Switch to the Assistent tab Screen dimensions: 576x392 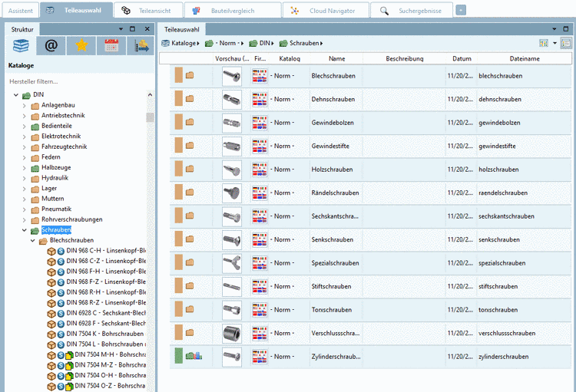click(x=20, y=11)
